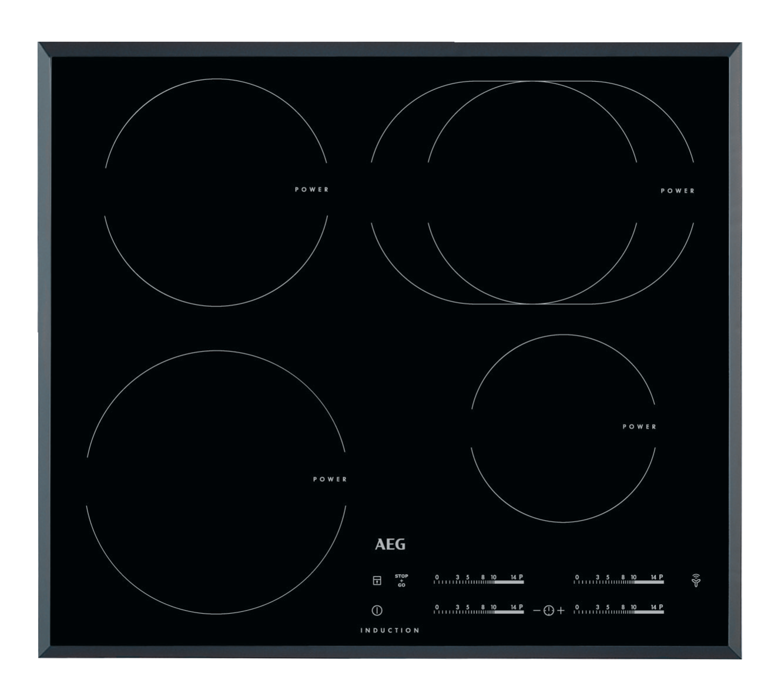Activate the STOP+GO function
This screenshot has height=700, width=778.
tap(401, 581)
